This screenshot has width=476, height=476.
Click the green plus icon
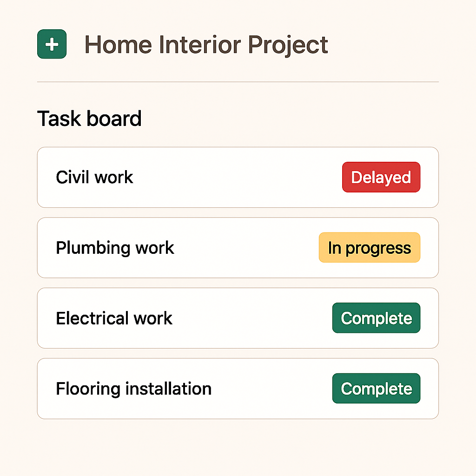[x=52, y=44]
